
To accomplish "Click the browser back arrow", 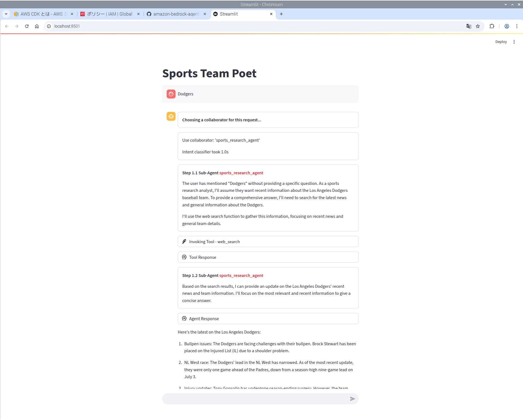I will [x=7, y=26].
